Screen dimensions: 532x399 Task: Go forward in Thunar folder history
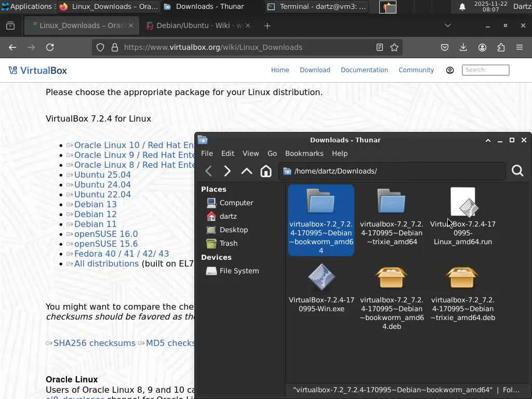tap(228, 171)
